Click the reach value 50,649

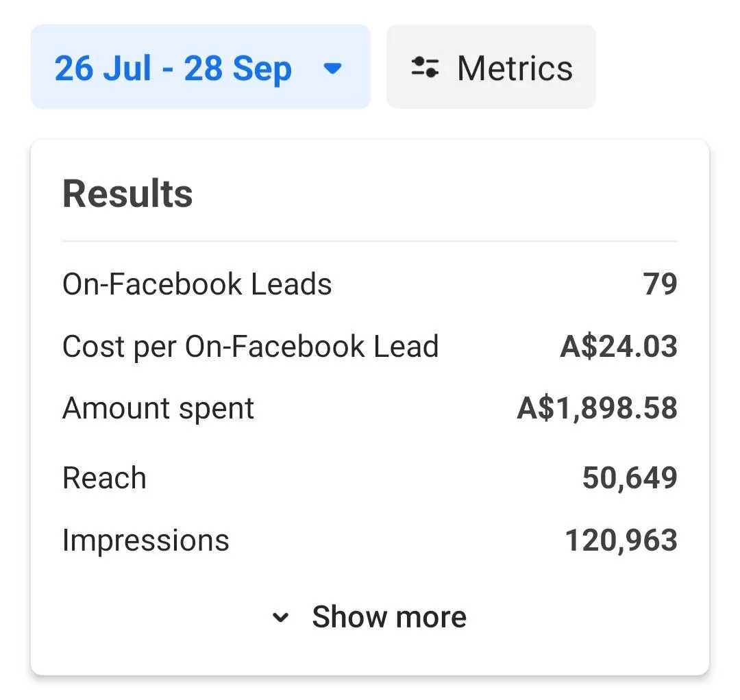(x=630, y=478)
